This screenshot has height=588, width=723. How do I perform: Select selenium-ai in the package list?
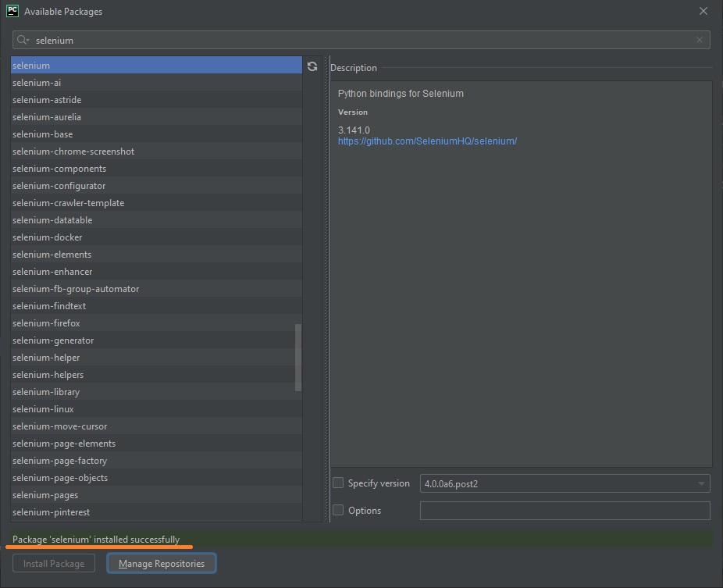coord(156,83)
